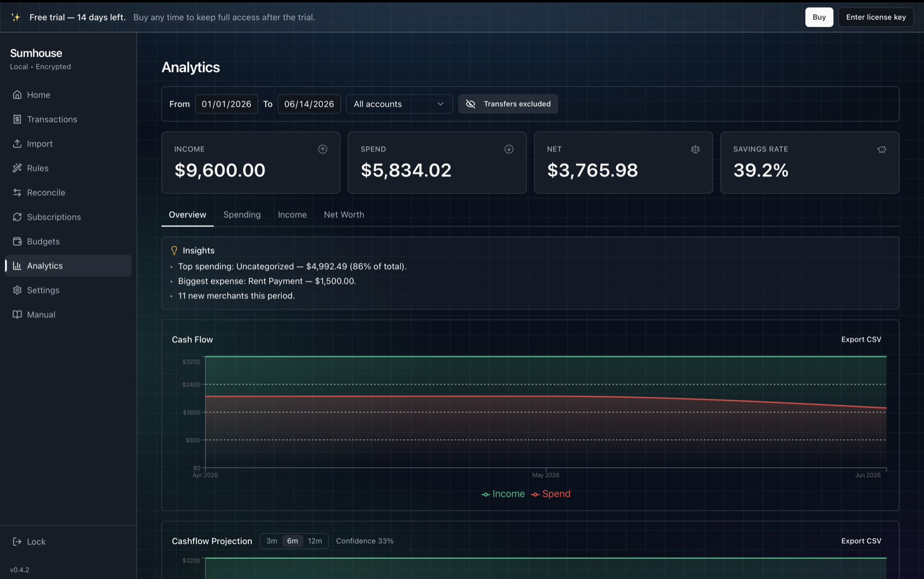Toggle the Income series in chart legend

(x=503, y=494)
